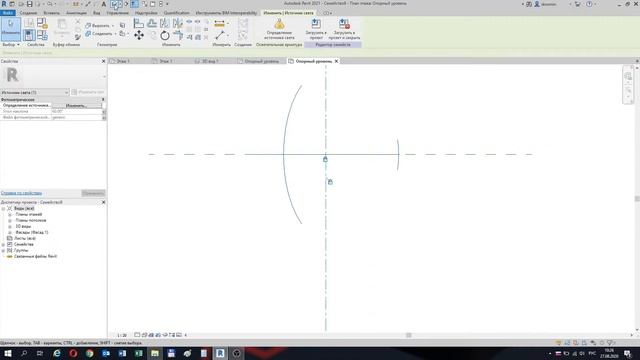Open Windows Start menu

tap(7, 353)
